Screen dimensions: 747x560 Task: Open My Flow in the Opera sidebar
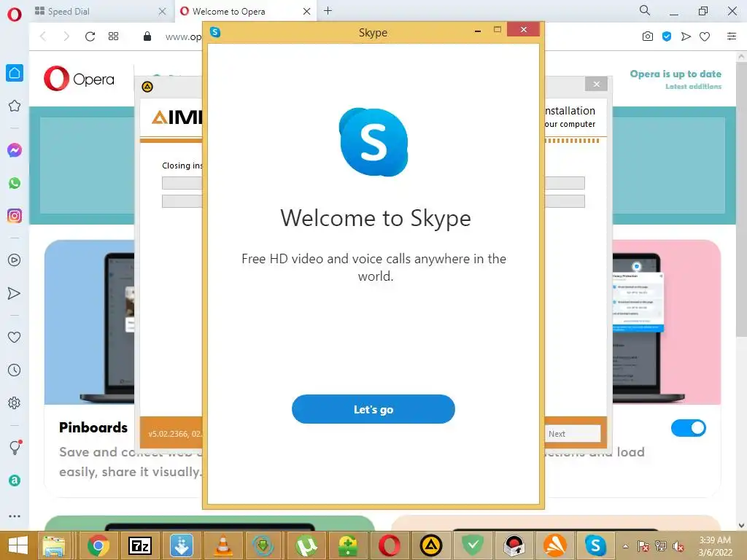tap(15, 293)
